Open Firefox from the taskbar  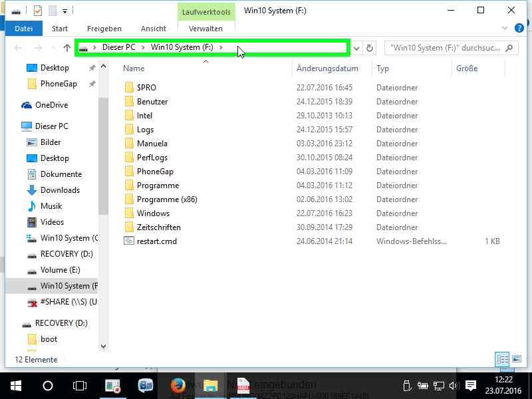point(178,386)
